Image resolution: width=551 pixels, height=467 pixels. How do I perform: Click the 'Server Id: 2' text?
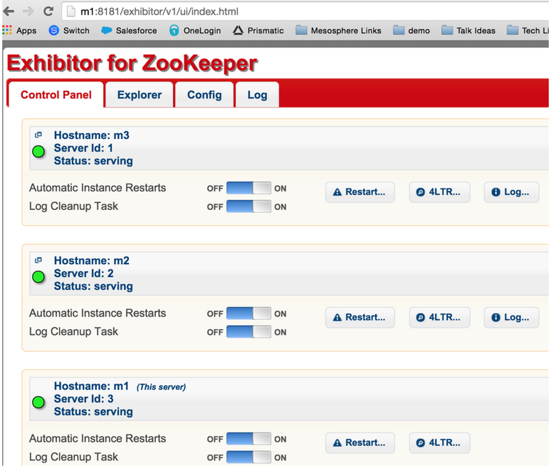coord(83,274)
